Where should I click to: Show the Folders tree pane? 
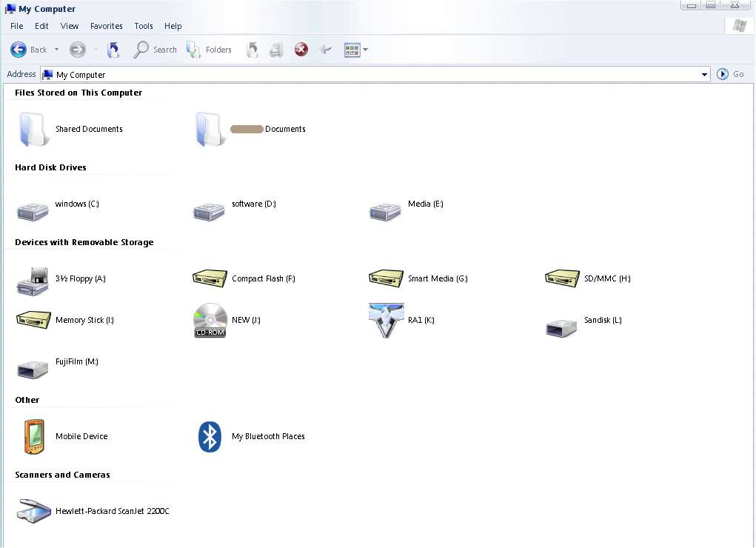[x=209, y=49]
